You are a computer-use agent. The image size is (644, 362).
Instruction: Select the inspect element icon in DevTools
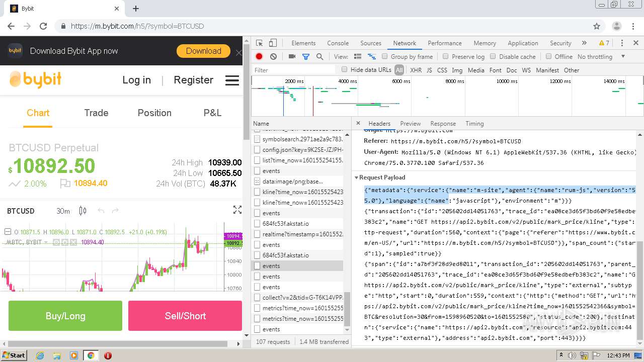click(259, 43)
